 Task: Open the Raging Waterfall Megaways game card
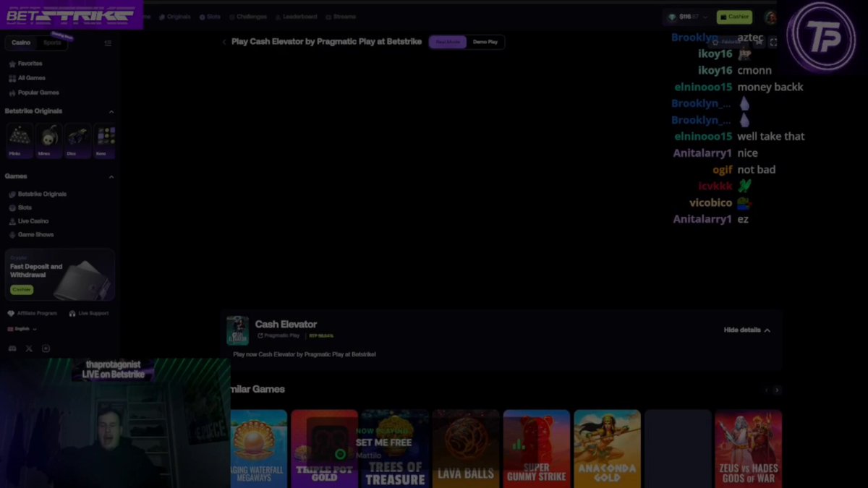pyautogui.click(x=258, y=449)
